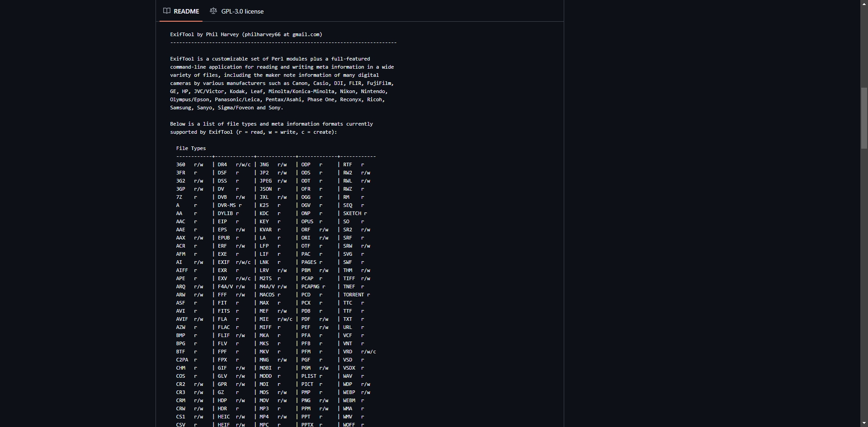868x427 pixels.
Task: Select the 'PDF' file type entry
Action: (x=306, y=319)
